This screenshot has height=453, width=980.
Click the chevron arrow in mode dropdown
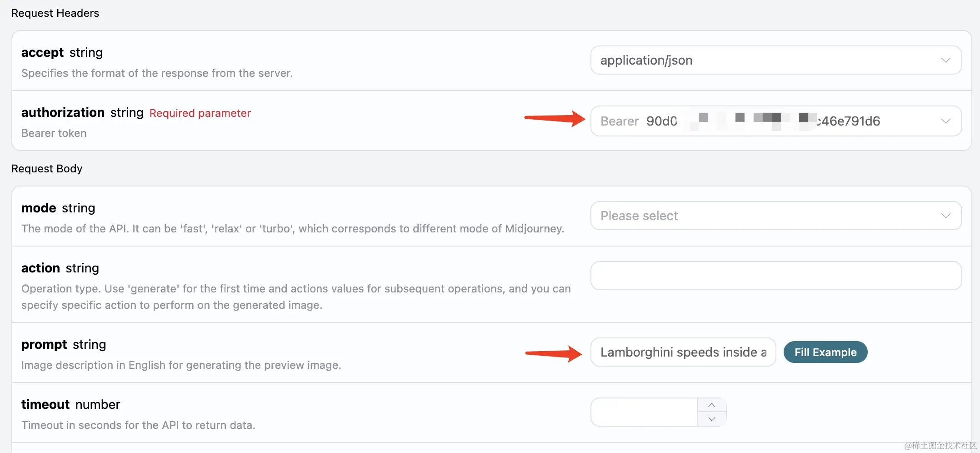point(945,216)
